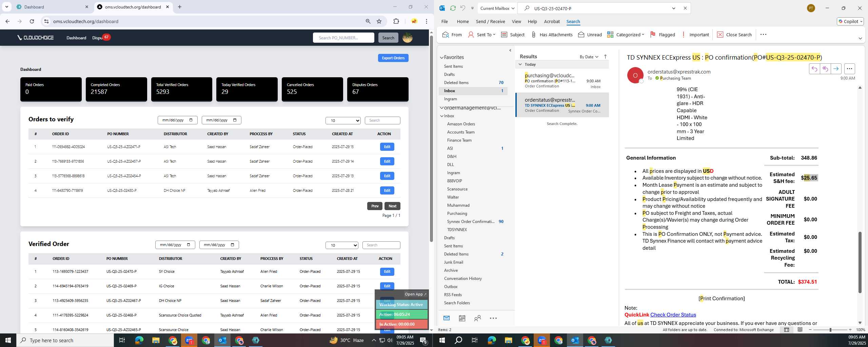
Task: Filter search by Has Attachments
Action: pos(552,35)
